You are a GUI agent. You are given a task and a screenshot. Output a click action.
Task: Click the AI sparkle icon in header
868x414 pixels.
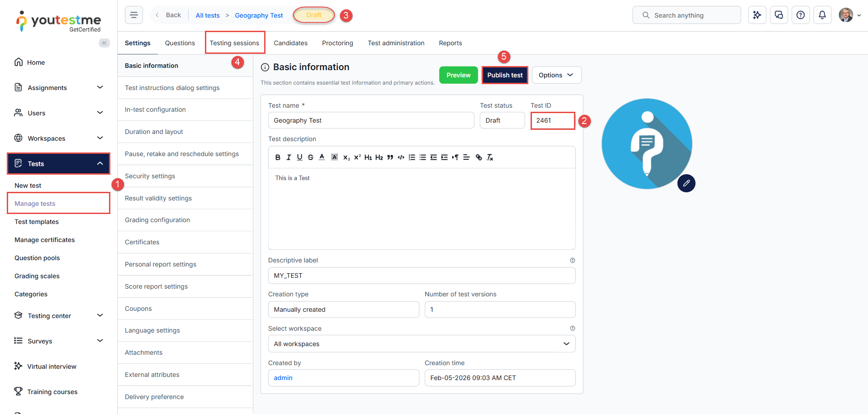coord(757,15)
